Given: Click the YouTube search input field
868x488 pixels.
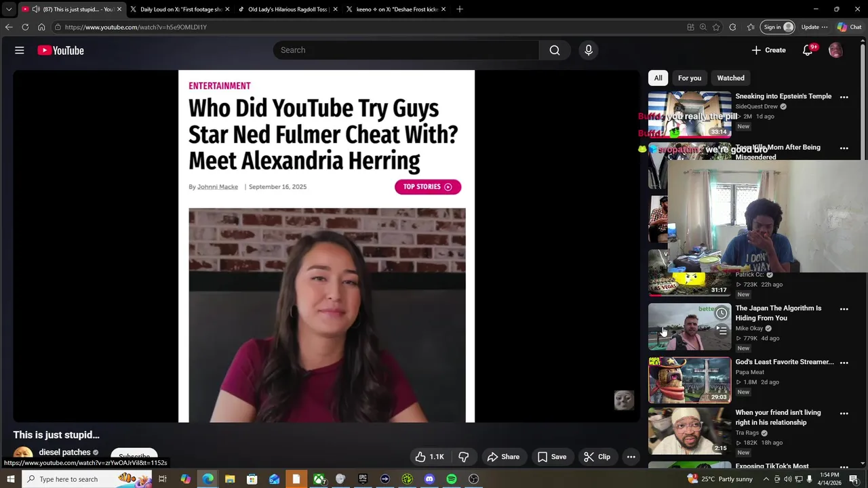Looking at the screenshot, I should click(406, 50).
